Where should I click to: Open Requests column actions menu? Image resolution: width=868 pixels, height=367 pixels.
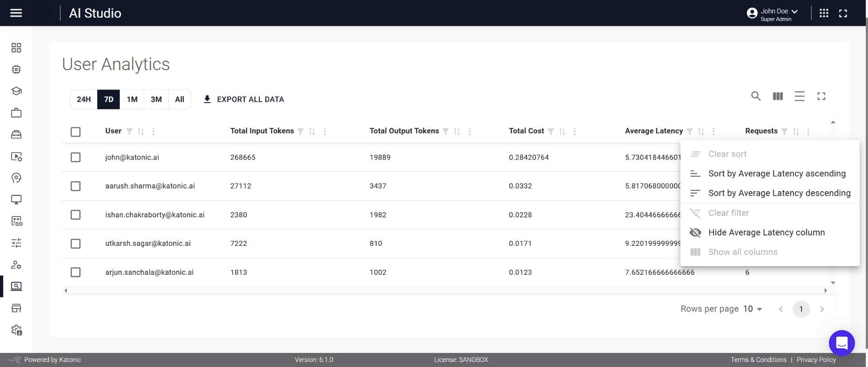(x=808, y=132)
